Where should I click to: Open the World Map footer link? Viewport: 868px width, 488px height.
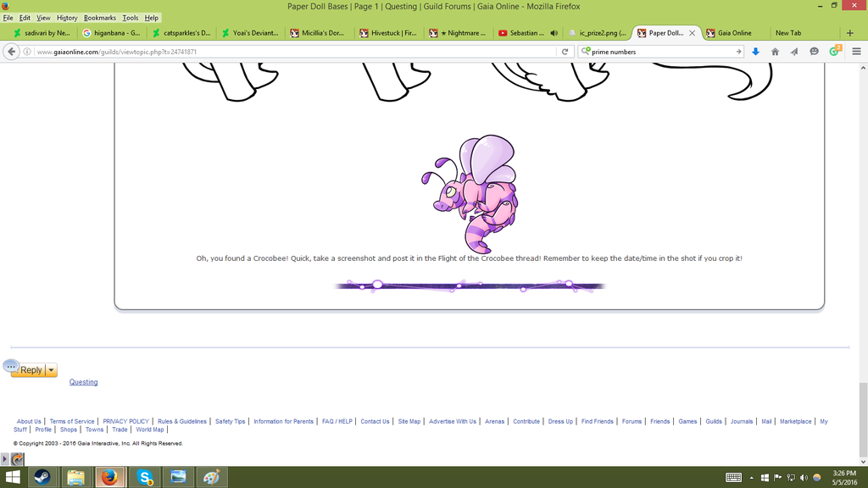point(150,430)
